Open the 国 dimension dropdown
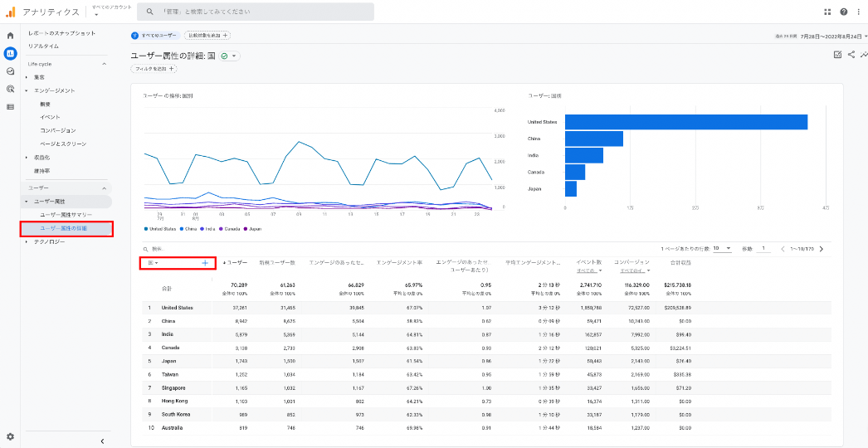The height and width of the screenshot is (448, 868). (x=153, y=263)
